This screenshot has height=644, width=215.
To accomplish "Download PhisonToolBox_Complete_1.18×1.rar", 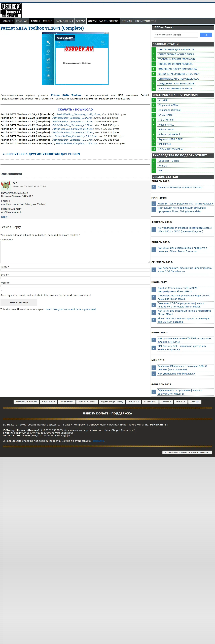I will pos(77,143).
